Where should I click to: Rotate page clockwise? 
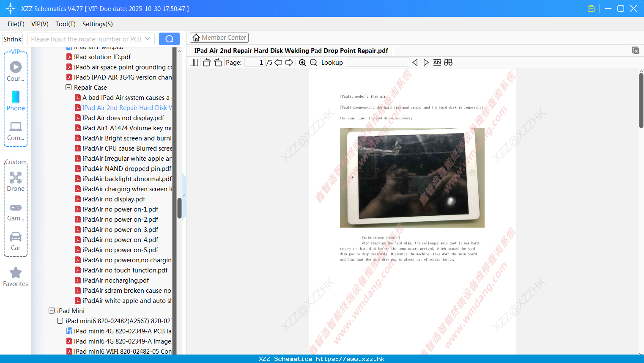click(218, 63)
